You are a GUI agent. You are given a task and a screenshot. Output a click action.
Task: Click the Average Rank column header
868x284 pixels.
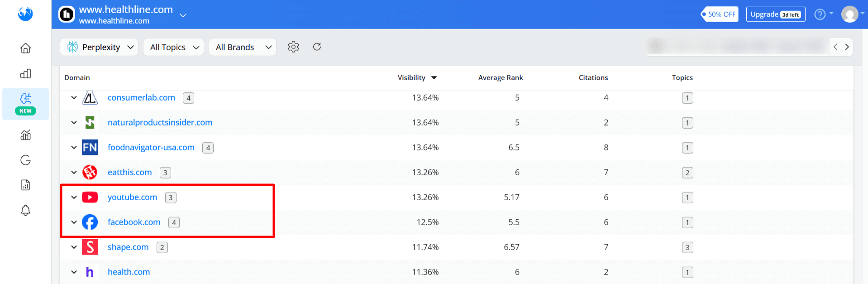click(501, 77)
